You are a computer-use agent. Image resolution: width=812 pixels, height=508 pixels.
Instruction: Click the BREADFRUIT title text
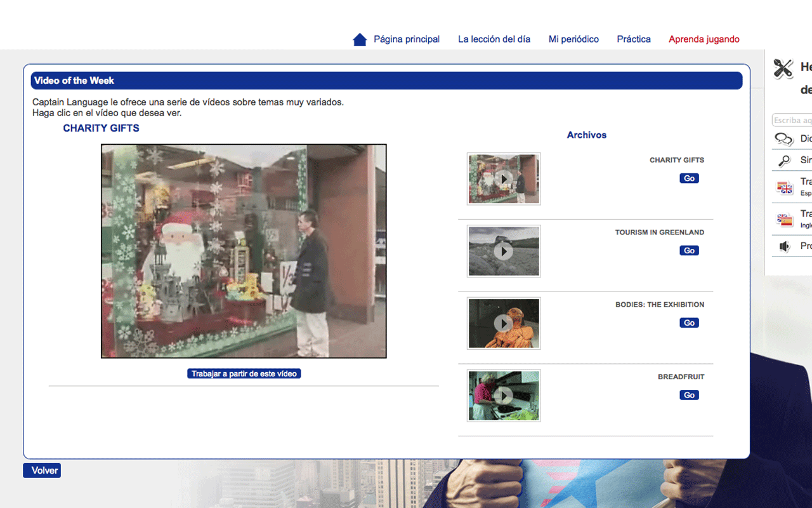681,377
